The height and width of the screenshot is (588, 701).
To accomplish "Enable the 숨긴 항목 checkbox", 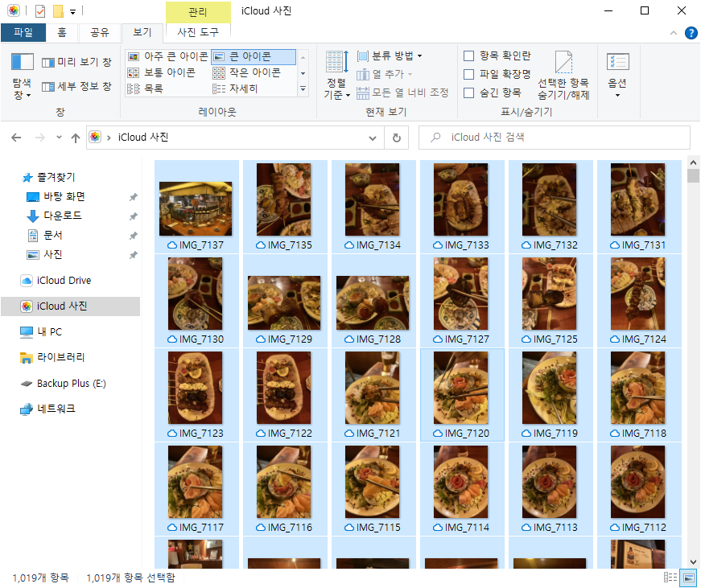I will (x=468, y=93).
